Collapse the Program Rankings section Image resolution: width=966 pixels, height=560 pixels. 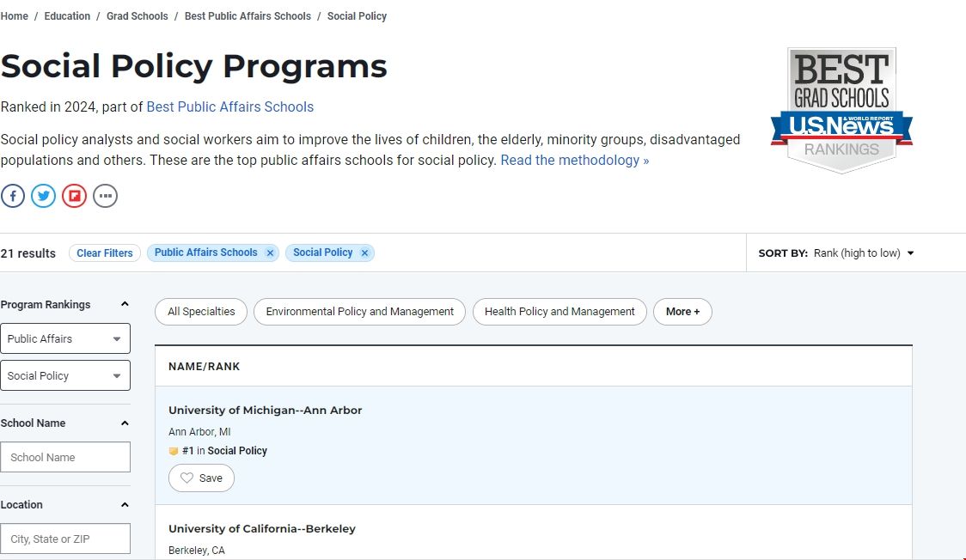125,304
